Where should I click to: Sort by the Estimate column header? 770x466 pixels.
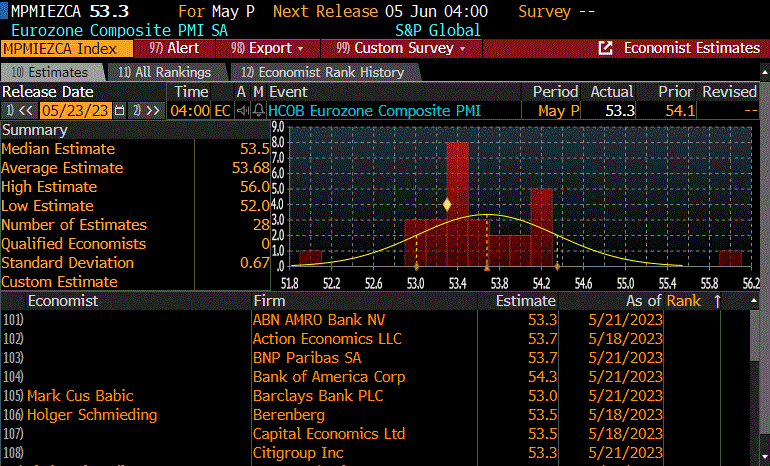(525, 301)
